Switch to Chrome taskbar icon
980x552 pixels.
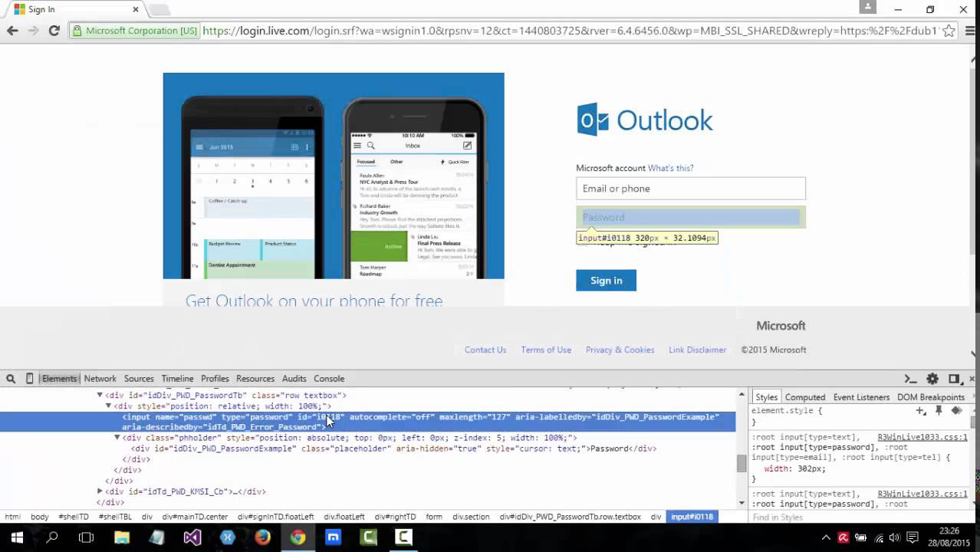(x=298, y=537)
